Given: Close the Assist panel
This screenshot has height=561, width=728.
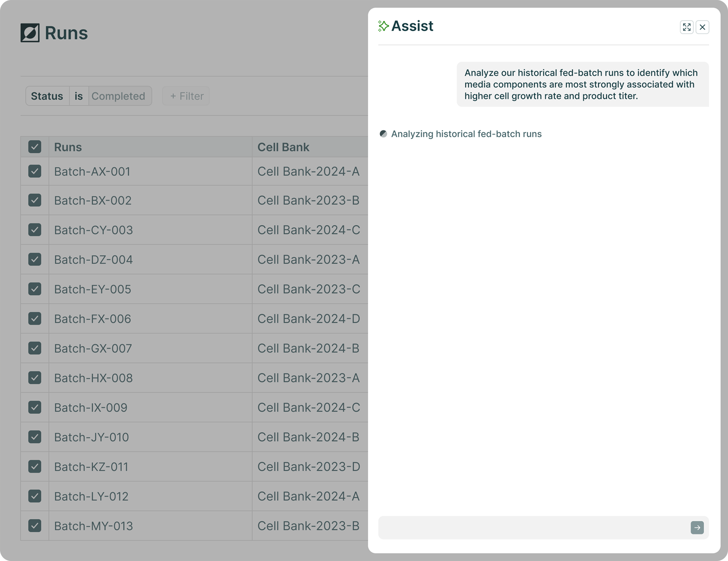Looking at the screenshot, I should 702,27.
